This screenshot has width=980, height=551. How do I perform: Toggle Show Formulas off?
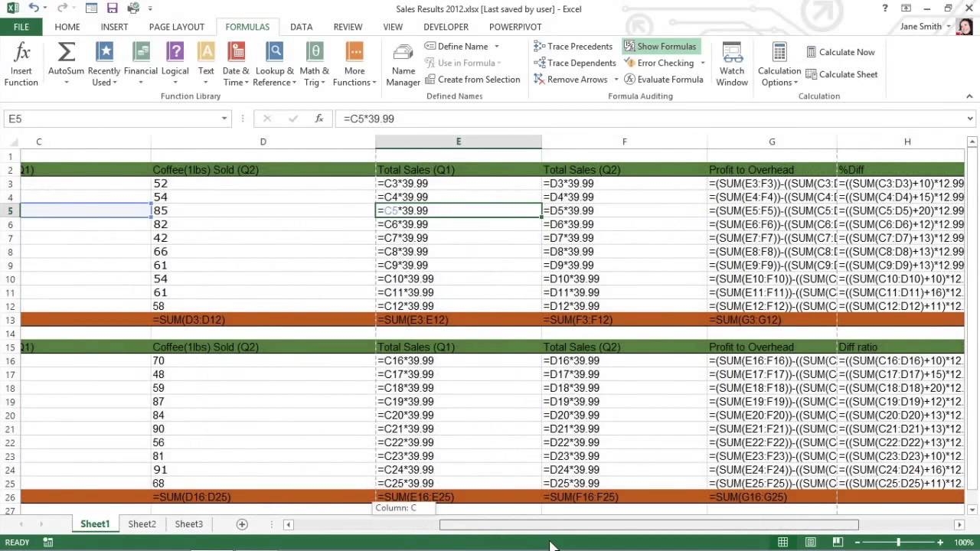659,47
